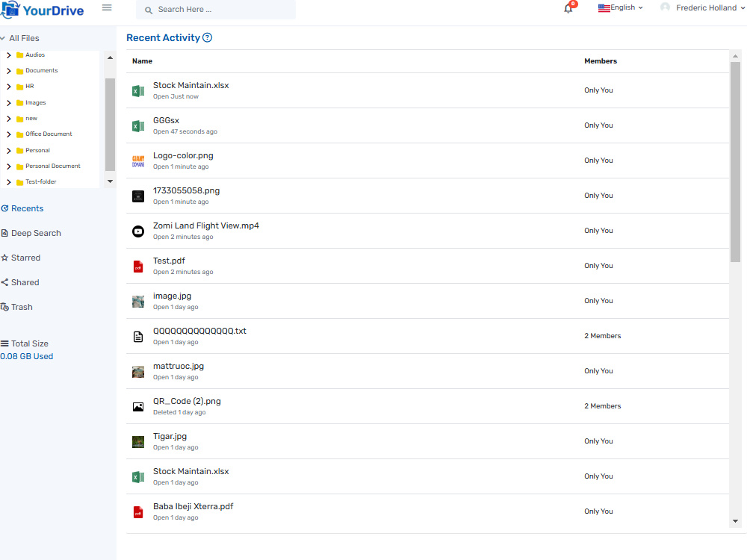Open Zomi Land Flight View.mp4 file name
747x560 pixels.
(x=206, y=225)
